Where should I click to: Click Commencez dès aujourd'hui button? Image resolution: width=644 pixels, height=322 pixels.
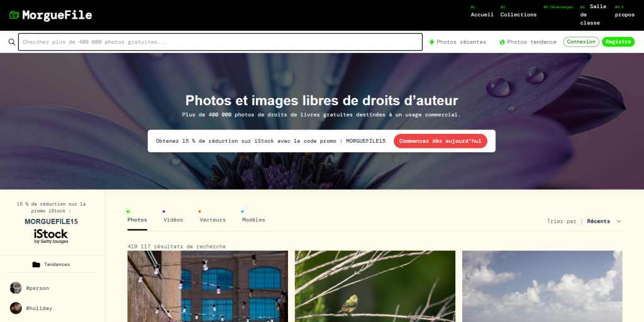(440, 141)
